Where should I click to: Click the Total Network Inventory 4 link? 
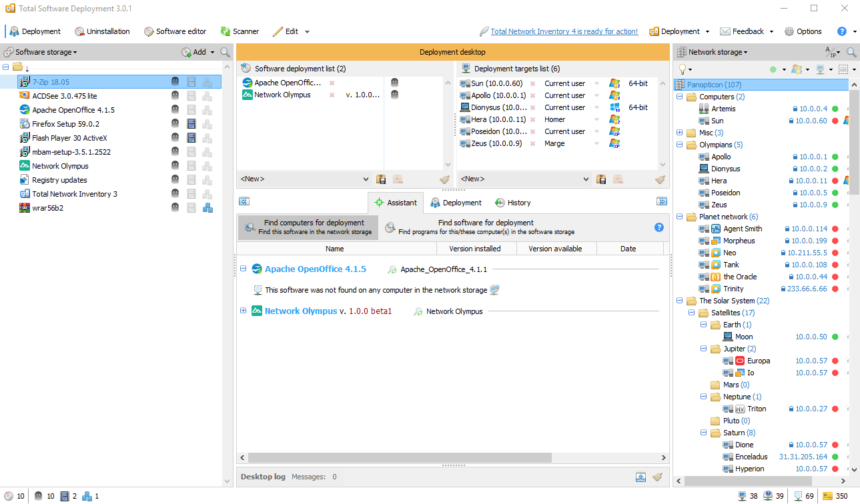pos(564,31)
